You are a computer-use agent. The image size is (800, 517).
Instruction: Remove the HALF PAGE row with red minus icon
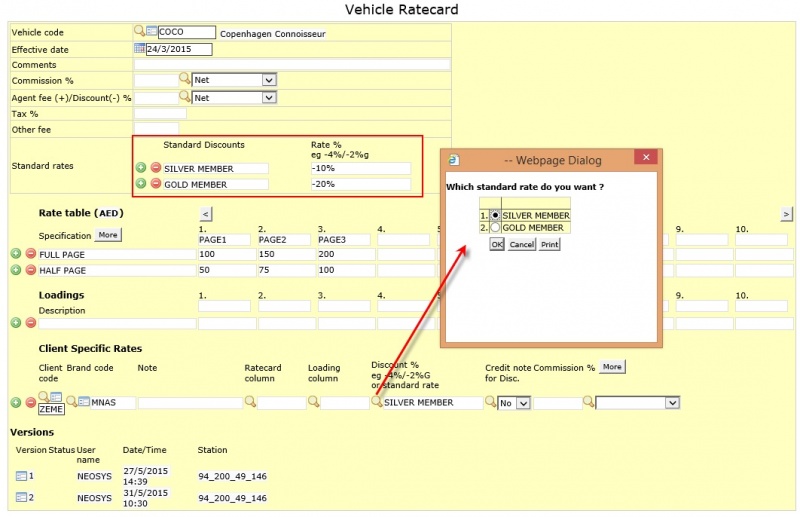(x=31, y=269)
